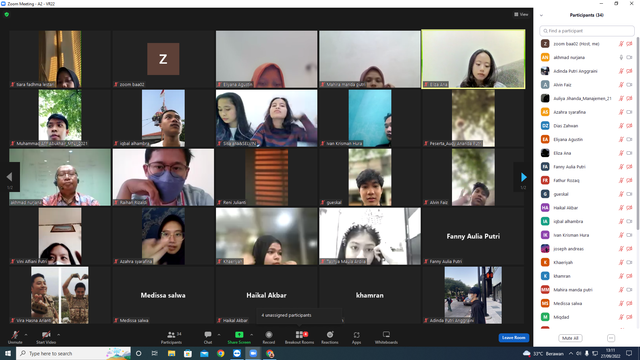Screen dimensions: 640x360
Task: Click the Find a participant search field
Action: coord(587,31)
